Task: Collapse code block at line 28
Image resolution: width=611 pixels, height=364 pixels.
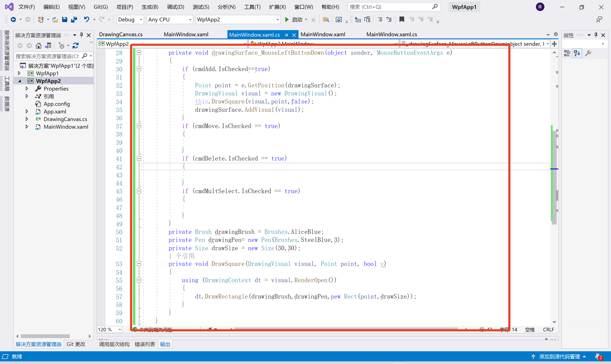Action: tap(139, 53)
